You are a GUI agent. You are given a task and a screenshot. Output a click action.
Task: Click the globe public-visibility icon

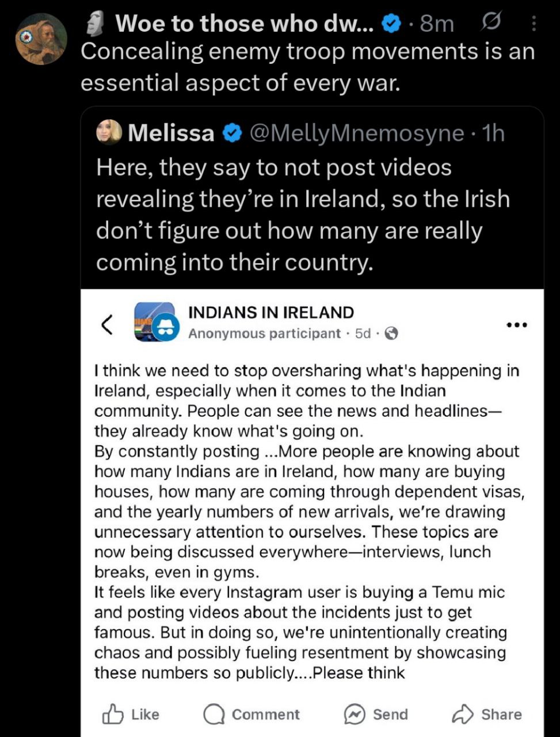click(391, 333)
